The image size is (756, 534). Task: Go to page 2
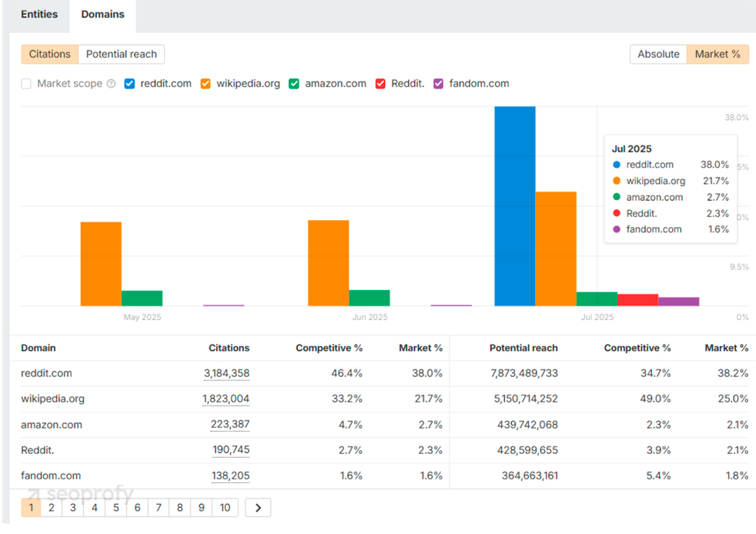pos(52,508)
